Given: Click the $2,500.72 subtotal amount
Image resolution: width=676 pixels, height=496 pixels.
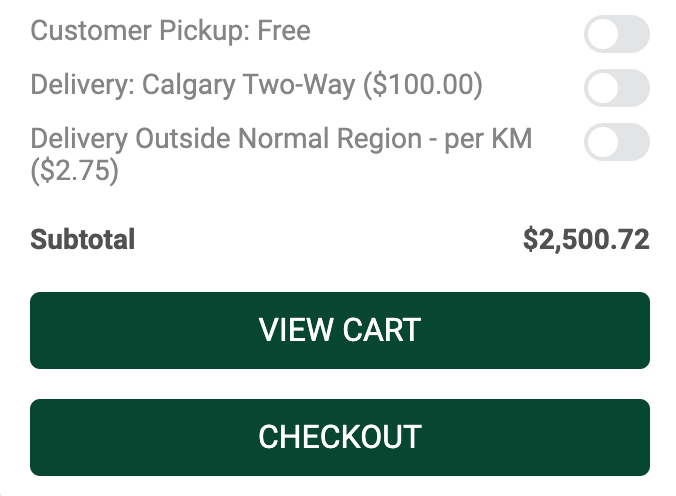Looking at the screenshot, I should [586, 240].
